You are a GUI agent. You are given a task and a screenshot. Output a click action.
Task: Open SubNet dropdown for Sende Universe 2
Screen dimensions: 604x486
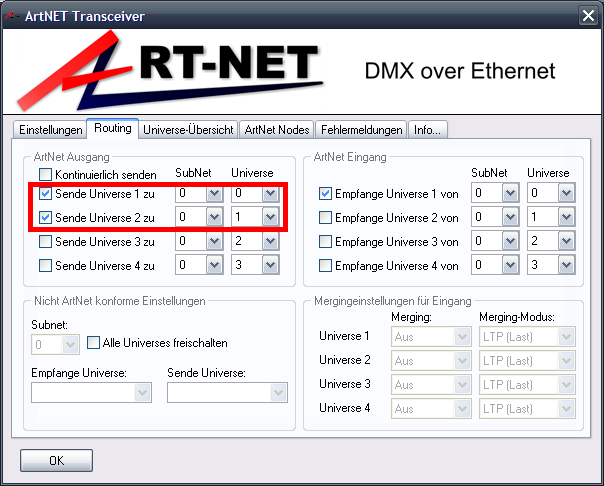[214, 217]
